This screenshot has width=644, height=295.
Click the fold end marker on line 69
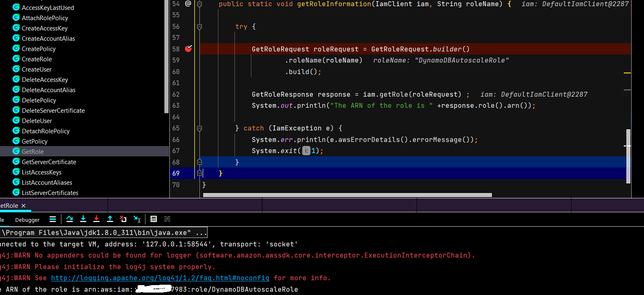coord(199,173)
